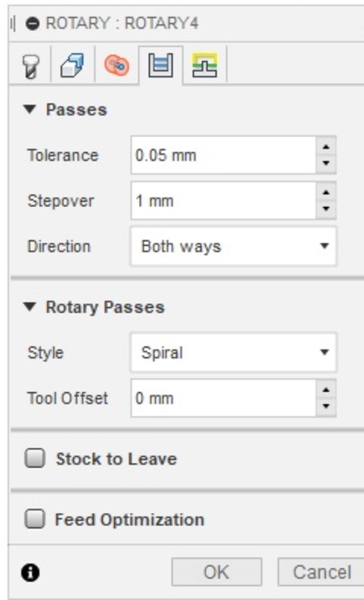Viewport: 364px width, 600px height.
Task: Collapse the ROTARY4 dialog with minus icon
Action: pos(33,24)
